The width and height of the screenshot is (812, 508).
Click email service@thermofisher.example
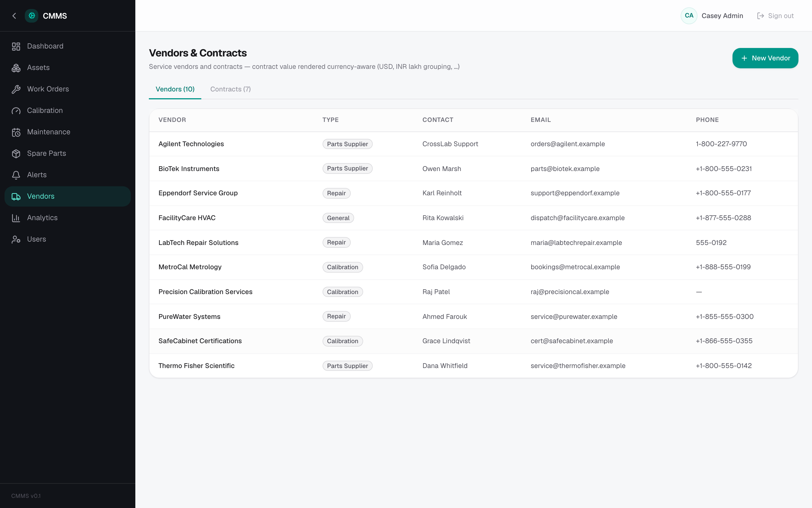578,366
